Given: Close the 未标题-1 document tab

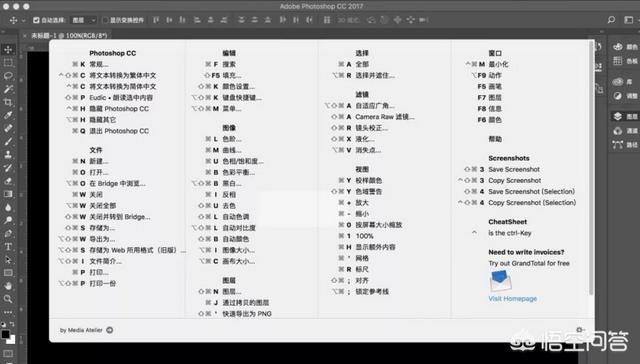Looking at the screenshot, I should click(x=25, y=36).
